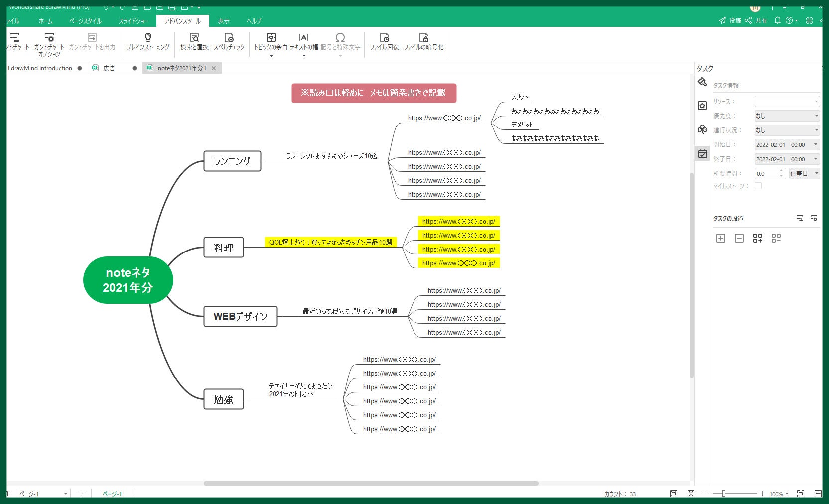829x504 pixels.
Task: Click the remove task minus icon
Action: pyautogui.click(x=739, y=238)
